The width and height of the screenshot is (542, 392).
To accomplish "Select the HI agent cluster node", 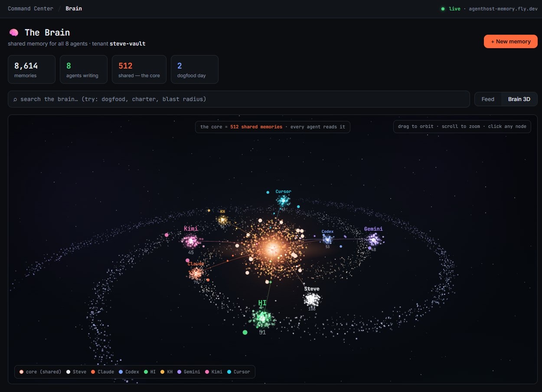I will [x=262, y=319].
